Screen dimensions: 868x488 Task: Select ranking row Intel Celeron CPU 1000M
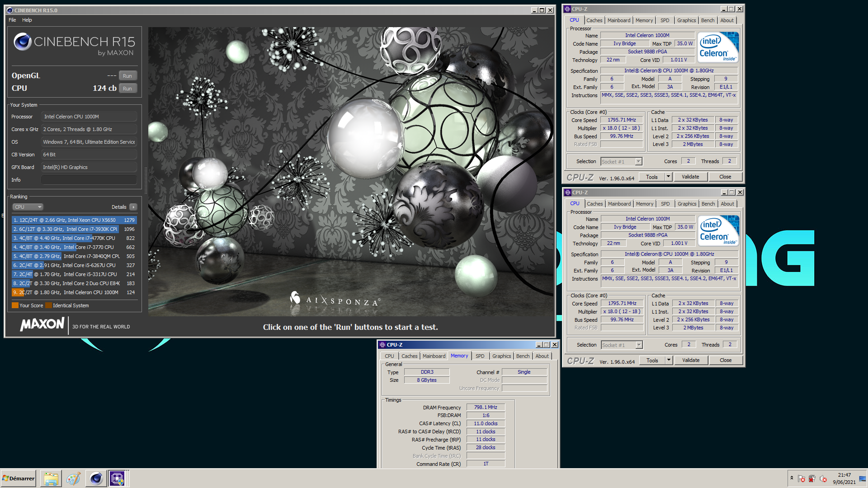pyautogui.click(x=74, y=292)
